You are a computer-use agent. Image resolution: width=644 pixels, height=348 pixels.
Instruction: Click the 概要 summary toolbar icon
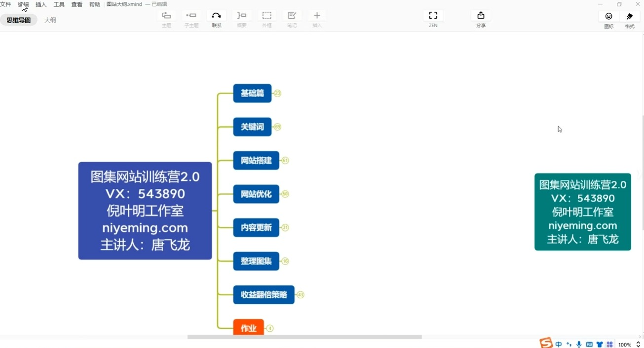pyautogui.click(x=241, y=16)
